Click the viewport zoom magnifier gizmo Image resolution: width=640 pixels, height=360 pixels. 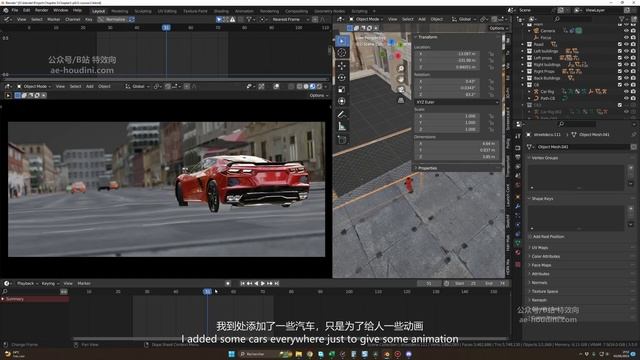[x=401, y=69]
